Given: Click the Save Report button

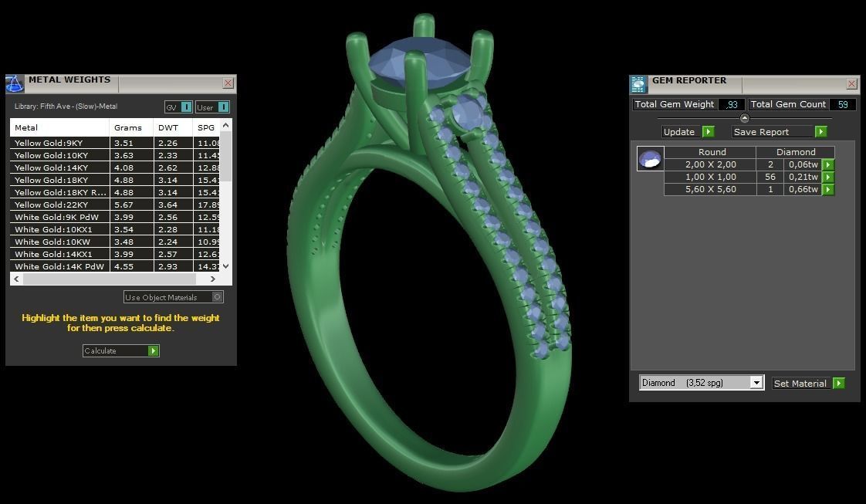Looking at the screenshot, I should point(780,131).
